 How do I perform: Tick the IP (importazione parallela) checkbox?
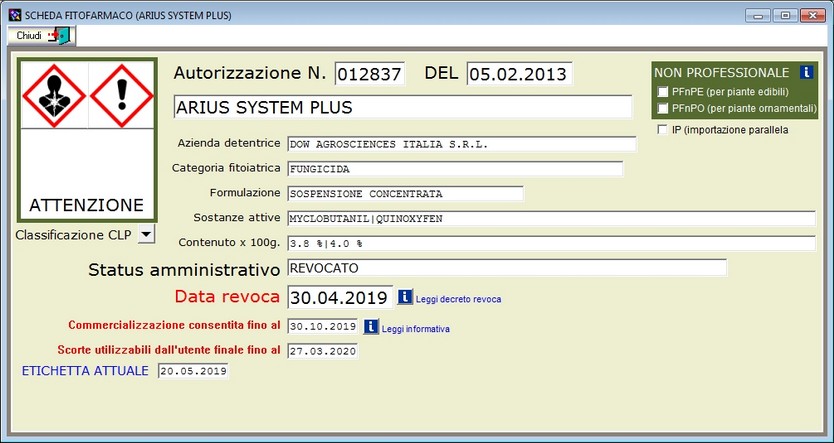663,130
